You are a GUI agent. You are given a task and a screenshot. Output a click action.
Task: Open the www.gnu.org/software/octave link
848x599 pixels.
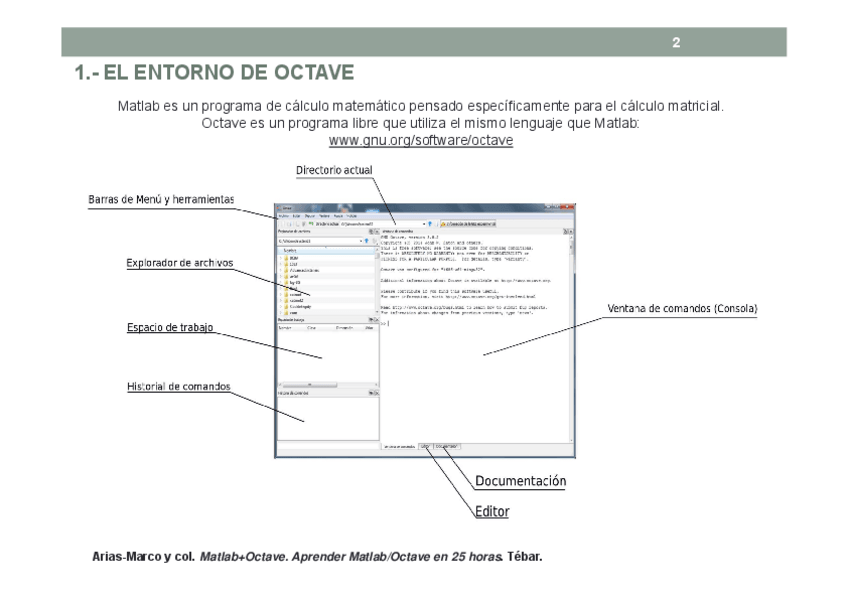pos(421,141)
